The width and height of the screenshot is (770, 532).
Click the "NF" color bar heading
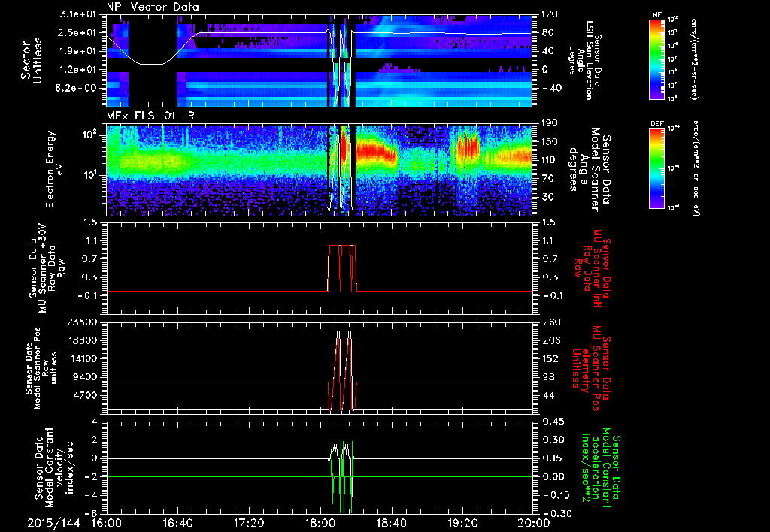(656, 15)
